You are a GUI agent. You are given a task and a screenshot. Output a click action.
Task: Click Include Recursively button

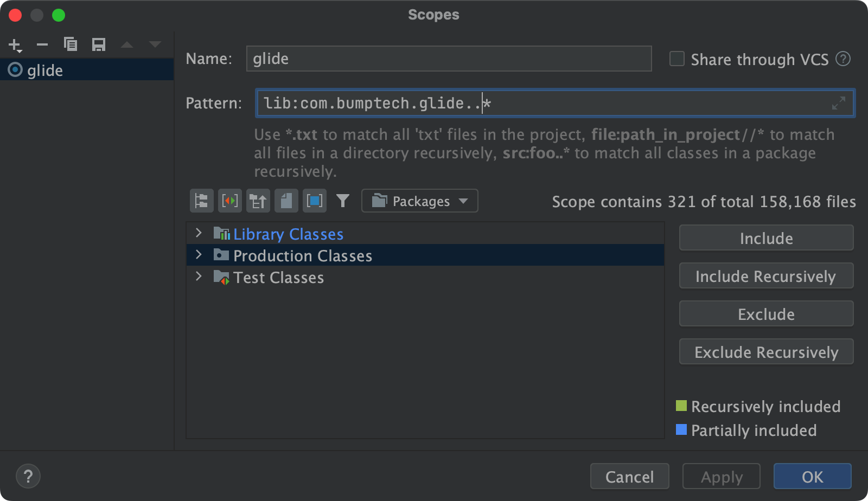click(x=766, y=276)
